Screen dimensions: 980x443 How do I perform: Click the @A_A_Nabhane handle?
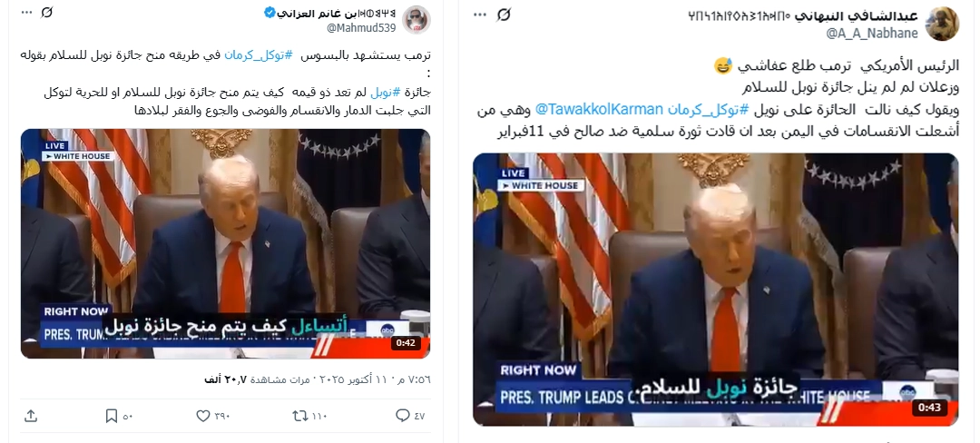click(873, 33)
